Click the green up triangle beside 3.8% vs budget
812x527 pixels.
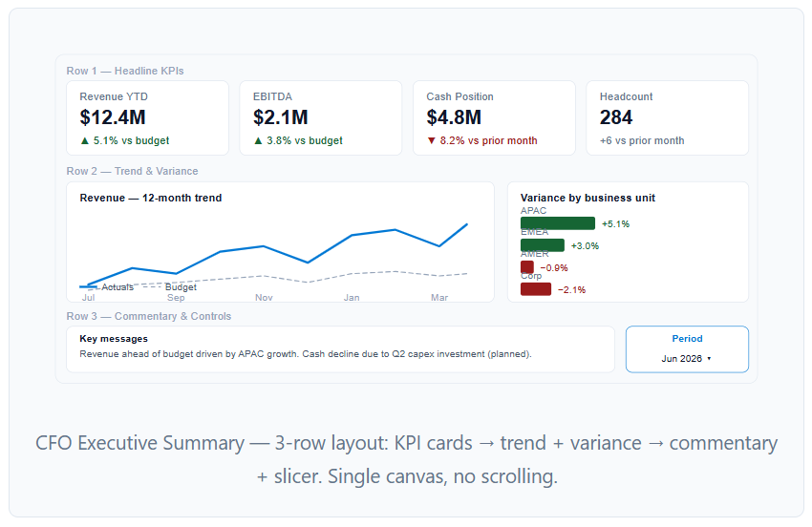(x=258, y=140)
